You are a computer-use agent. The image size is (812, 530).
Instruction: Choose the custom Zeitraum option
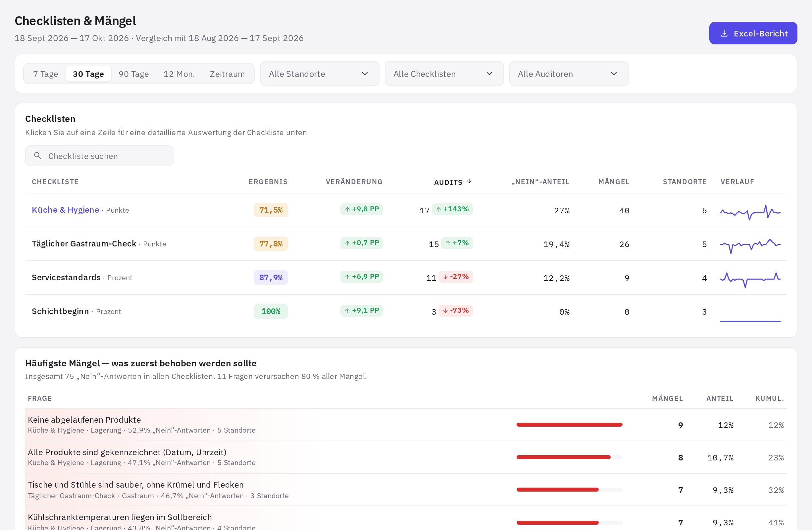(227, 74)
